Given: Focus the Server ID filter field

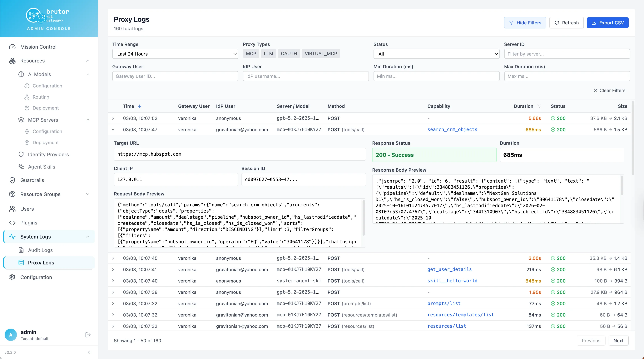Looking at the screenshot, I should click(567, 54).
